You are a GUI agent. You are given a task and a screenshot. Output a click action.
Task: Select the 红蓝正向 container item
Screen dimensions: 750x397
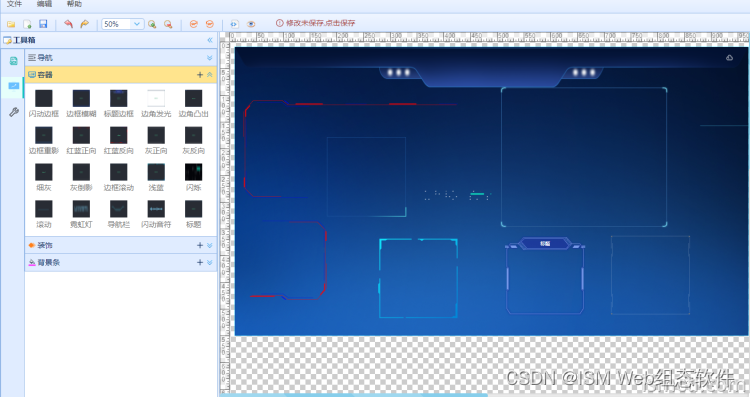click(x=81, y=140)
